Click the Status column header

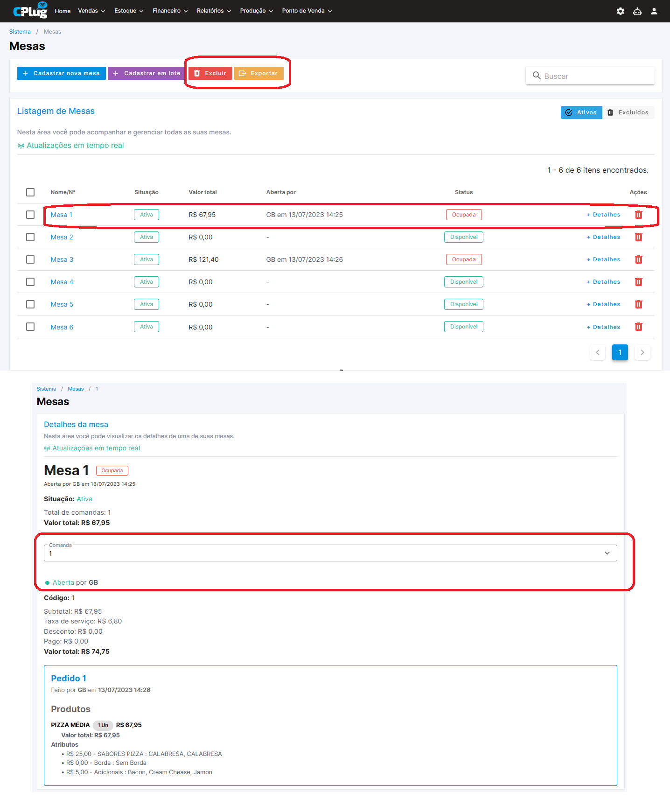pos(464,192)
